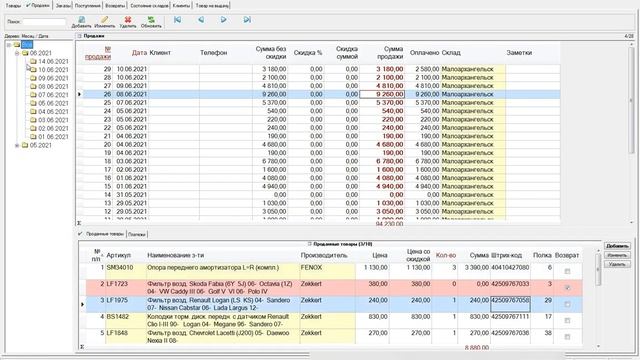Click the Оплачено column header

tap(424, 53)
